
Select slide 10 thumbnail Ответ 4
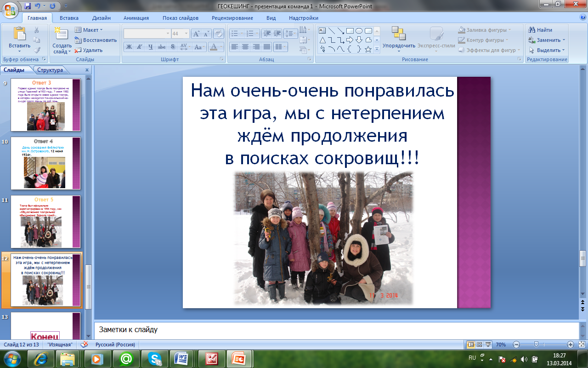[45, 163]
